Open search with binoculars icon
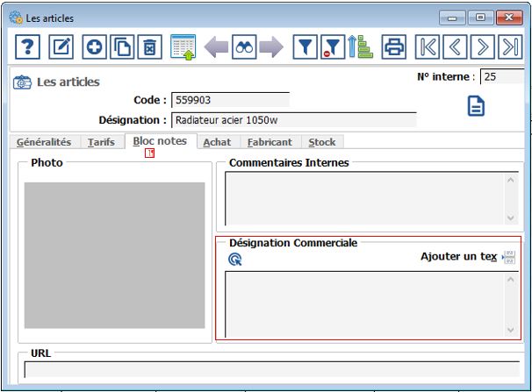 click(244, 46)
